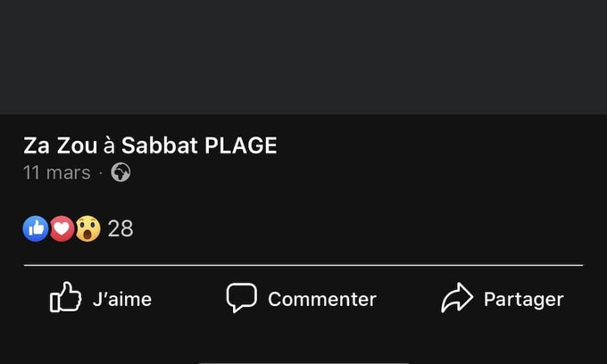Screen dimensions: 607x364
Task: Open the blue like reaction badge
Action: click(35, 228)
